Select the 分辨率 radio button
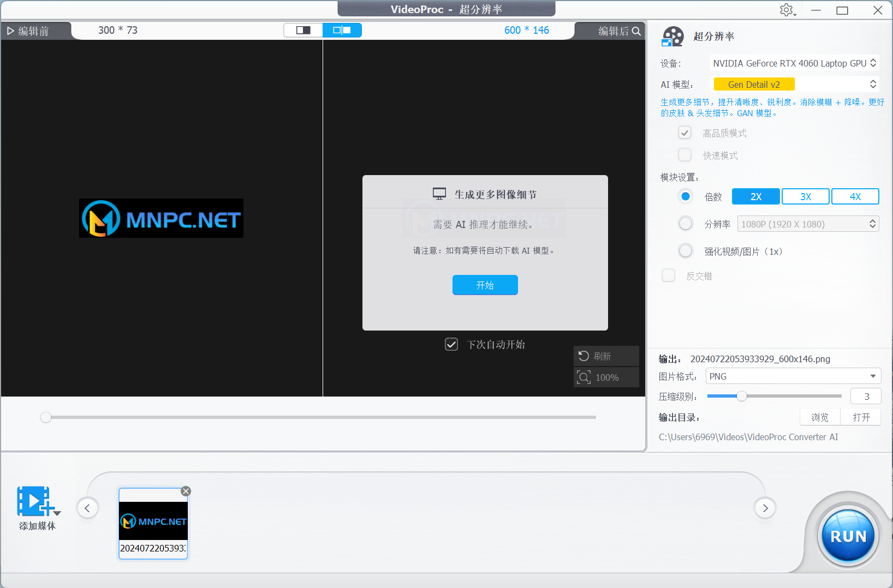893x588 pixels. pos(686,224)
